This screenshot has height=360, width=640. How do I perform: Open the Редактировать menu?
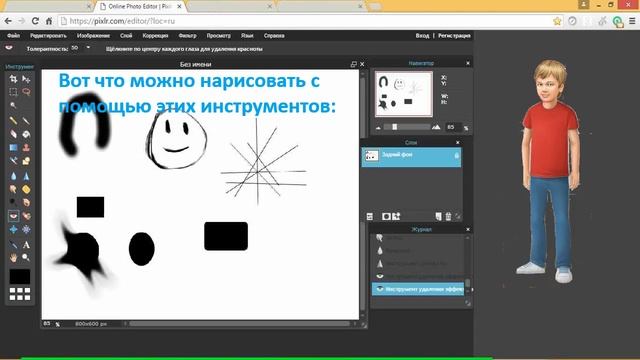coord(48,36)
